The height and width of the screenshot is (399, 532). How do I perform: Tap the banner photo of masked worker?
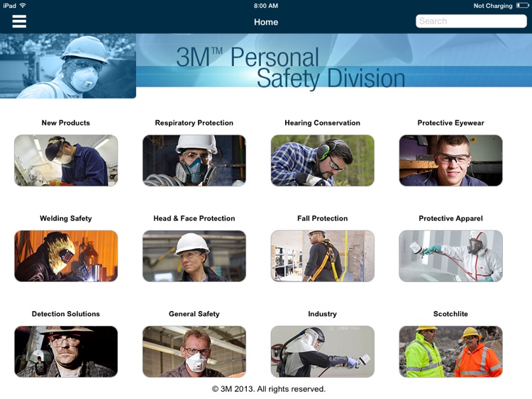[x=68, y=66]
